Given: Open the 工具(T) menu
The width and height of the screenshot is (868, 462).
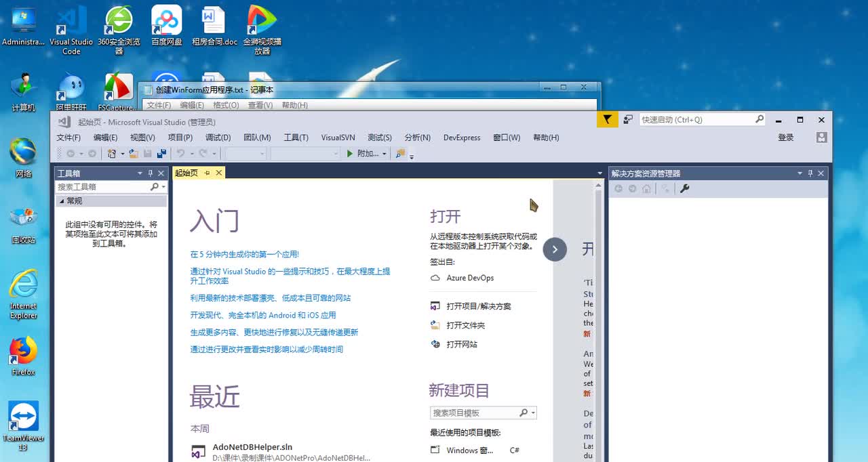Looking at the screenshot, I should point(296,138).
